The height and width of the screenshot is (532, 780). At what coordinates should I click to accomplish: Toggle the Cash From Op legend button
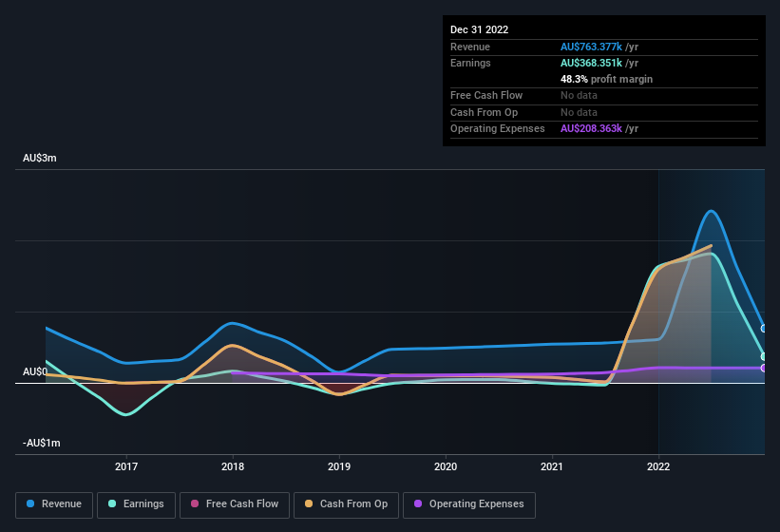(346, 504)
